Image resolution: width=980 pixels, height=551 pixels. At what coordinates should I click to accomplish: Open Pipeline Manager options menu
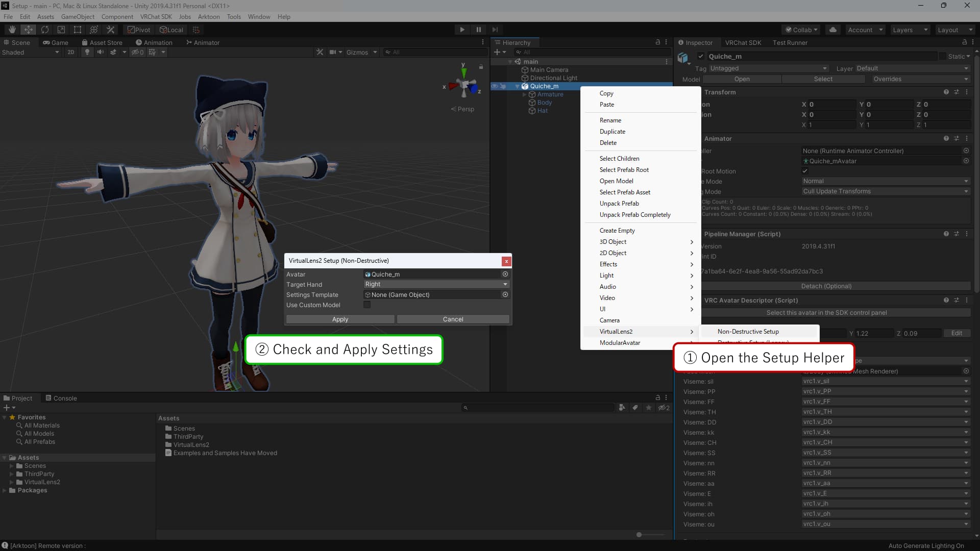967,234
